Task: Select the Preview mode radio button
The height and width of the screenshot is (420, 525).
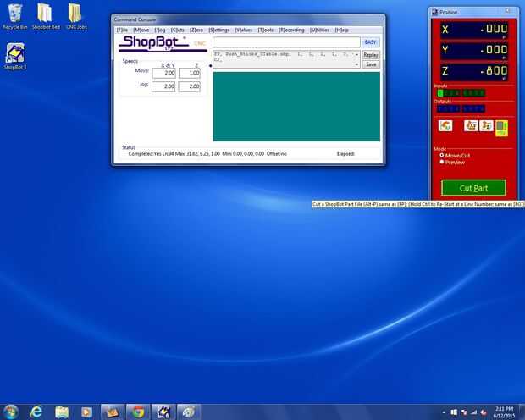Action: pyautogui.click(x=442, y=162)
